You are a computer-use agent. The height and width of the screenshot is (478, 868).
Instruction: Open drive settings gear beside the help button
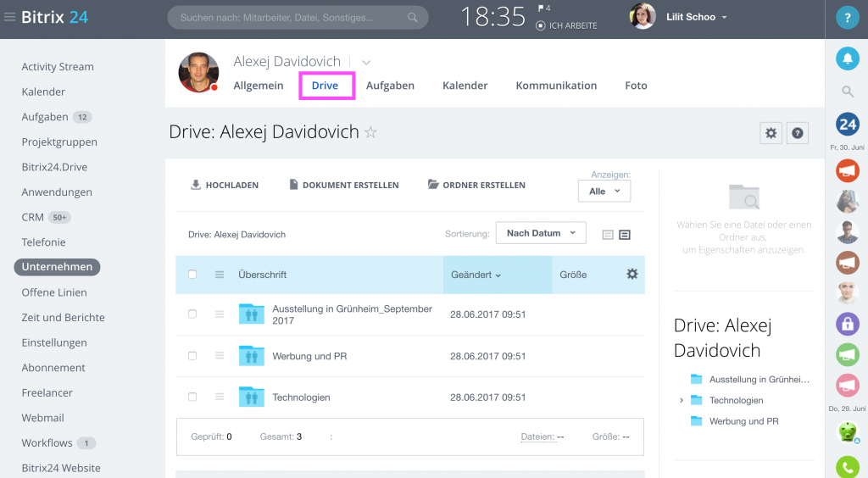coord(771,133)
